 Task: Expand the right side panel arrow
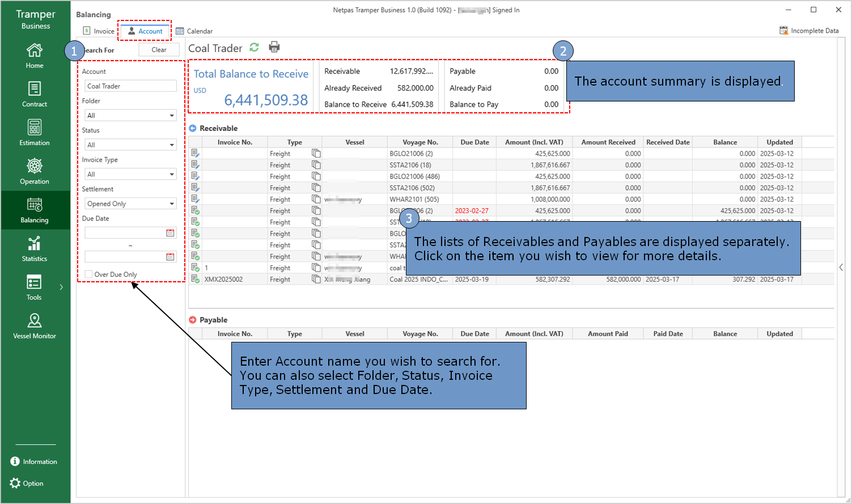[841, 268]
